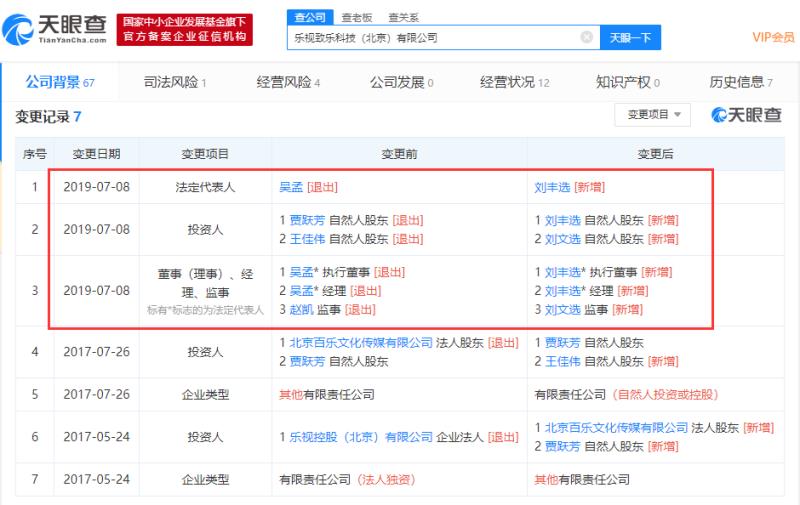
Task: Clear the search box with X icon
Action: (587, 37)
